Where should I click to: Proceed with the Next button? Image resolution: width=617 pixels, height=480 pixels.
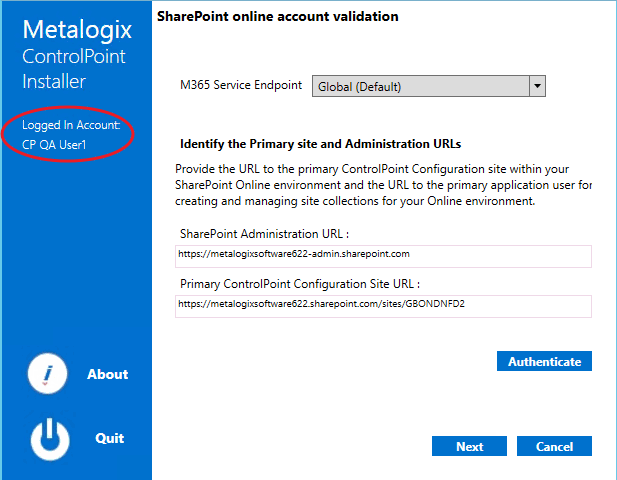tap(469, 446)
